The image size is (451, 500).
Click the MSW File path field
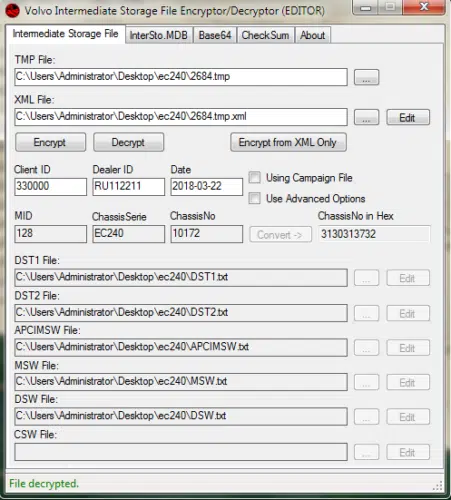tap(181, 382)
